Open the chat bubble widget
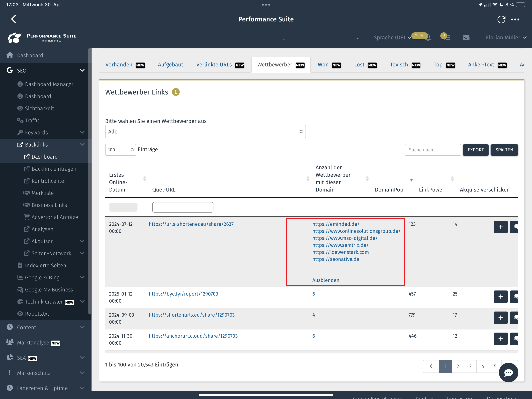The image size is (532, 399). (508, 373)
